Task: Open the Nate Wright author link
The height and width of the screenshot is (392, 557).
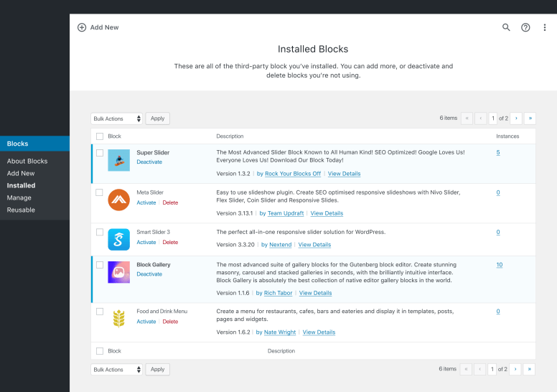Action: click(280, 332)
